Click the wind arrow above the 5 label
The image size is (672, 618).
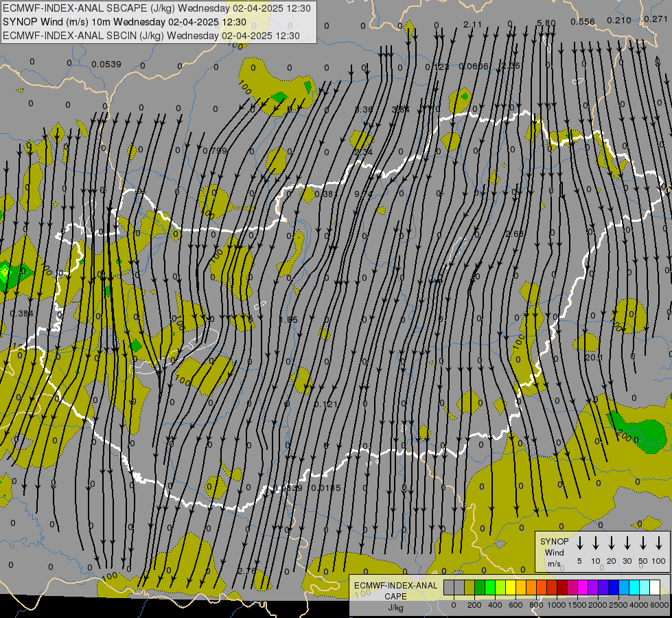point(580,543)
